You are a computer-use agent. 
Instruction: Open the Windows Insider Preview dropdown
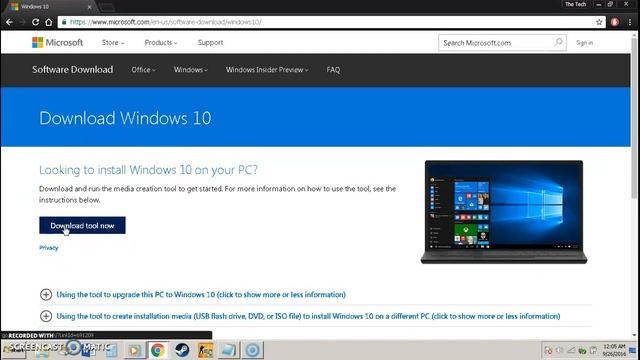pyautogui.click(x=267, y=70)
